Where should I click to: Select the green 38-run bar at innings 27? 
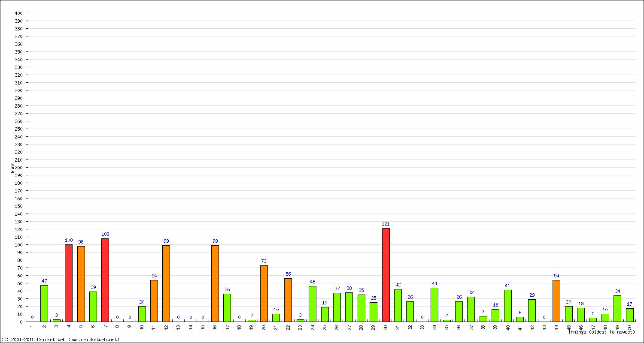[349, 307]
